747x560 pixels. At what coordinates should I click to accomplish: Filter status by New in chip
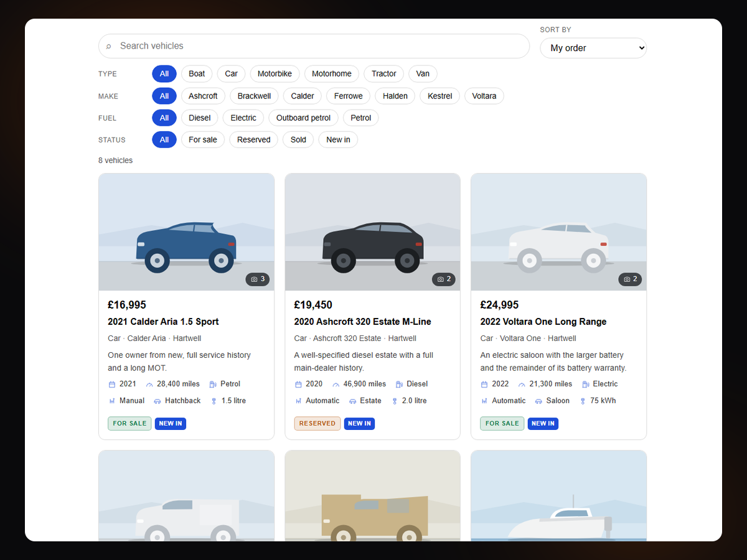[338, 139]
